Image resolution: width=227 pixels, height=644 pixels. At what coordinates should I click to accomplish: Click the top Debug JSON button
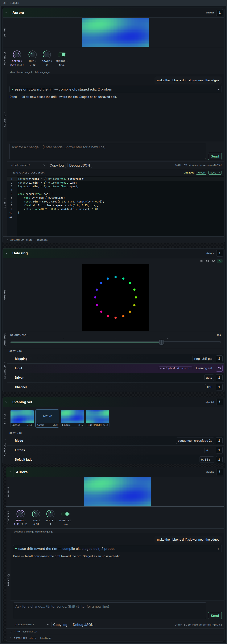[80, 165]
